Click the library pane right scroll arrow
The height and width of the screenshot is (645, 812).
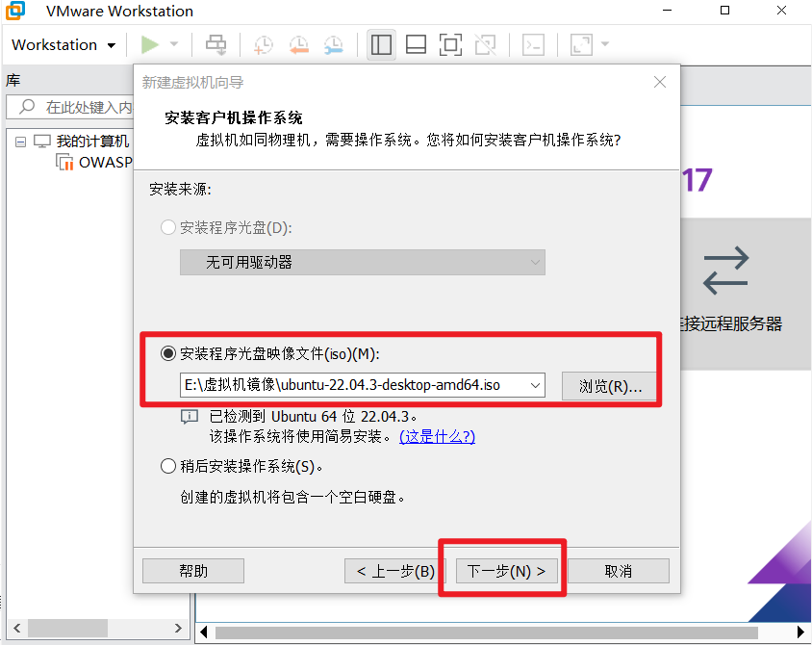tap(178, 628)
